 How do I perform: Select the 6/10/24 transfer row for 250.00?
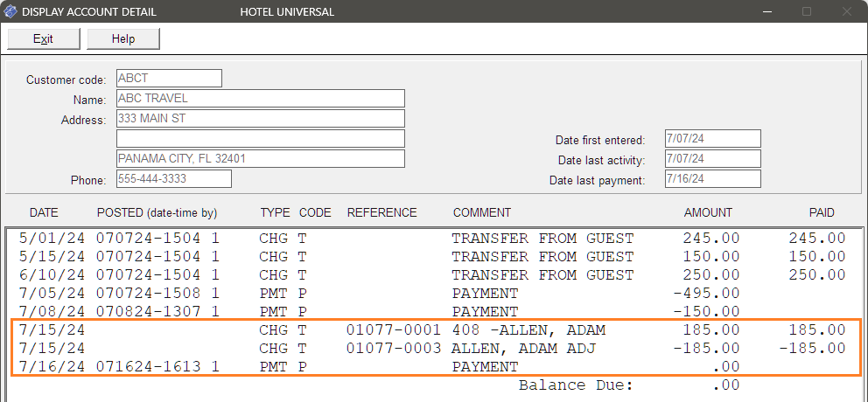tap(432, 274)
